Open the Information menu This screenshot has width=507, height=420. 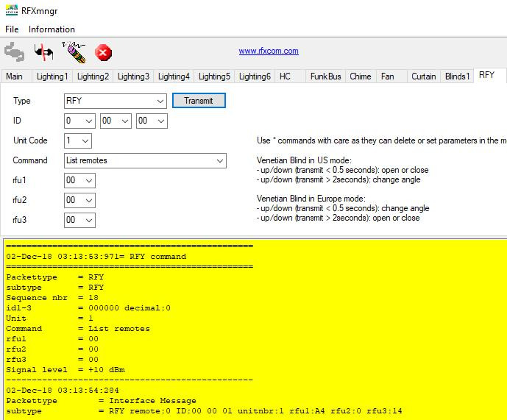coord(52,29)
